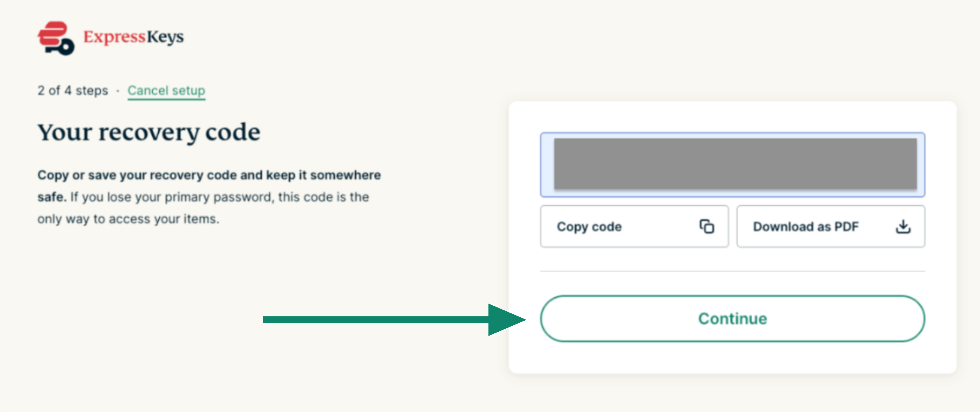The height and width of the screenshot is (412, 980).
Task: Click the ExpressKeys red key logo icon
Action: point(56,38)
